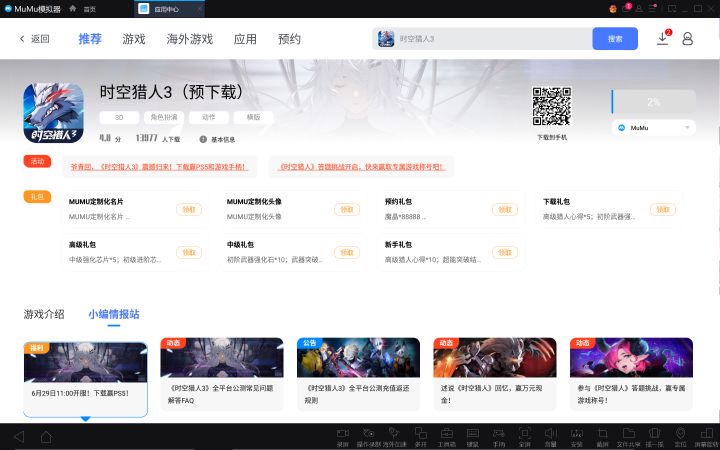Click the 下载到手机 QR code
This screenshot has width=720, height=450.
point(551,107)
